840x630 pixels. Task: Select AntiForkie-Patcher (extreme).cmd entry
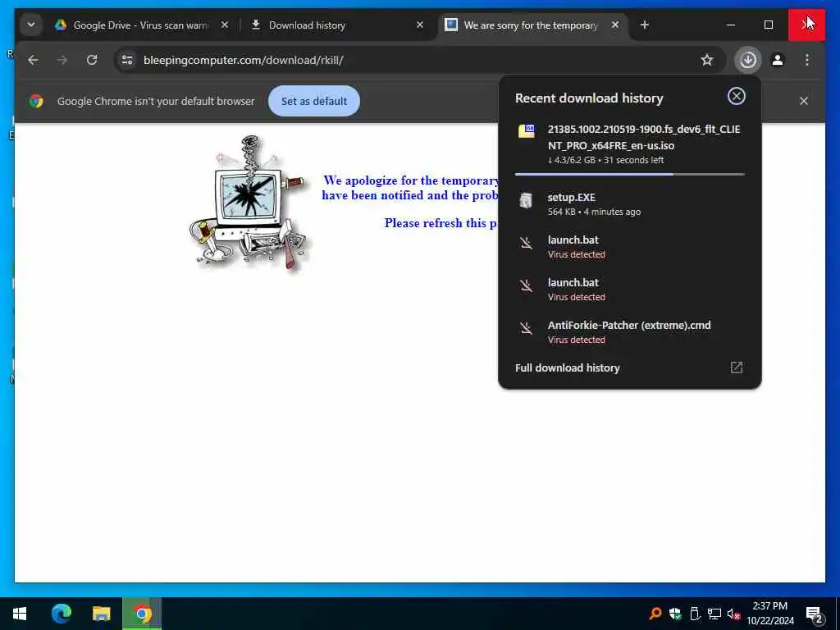point(629,332)
